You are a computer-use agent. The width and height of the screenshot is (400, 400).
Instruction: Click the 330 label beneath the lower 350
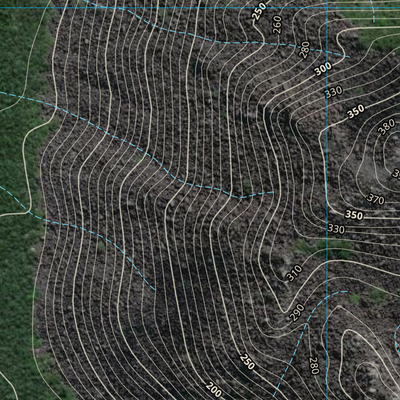(x=336, y=229)
